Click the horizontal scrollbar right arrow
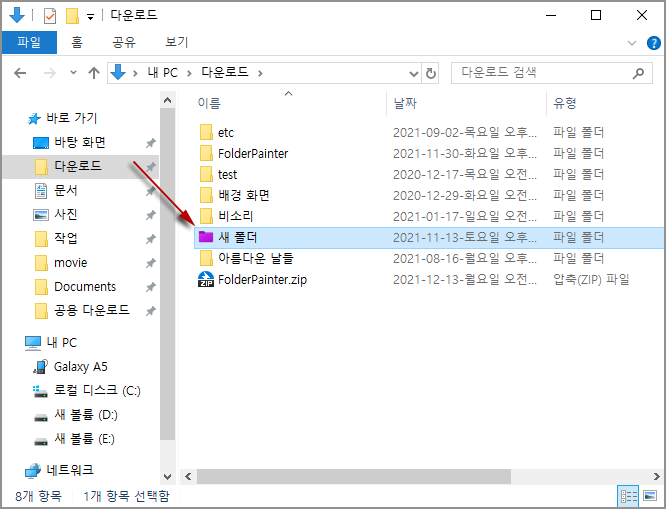The width and height of the screenshot is (666, 509). (657, 477)
